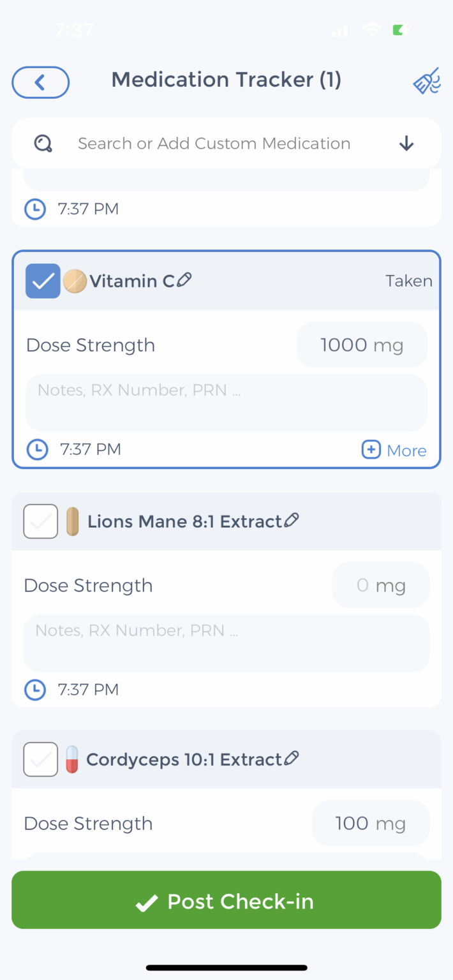Edit the Vitamin C 1000 mg dose field

(x=361, y=345)
